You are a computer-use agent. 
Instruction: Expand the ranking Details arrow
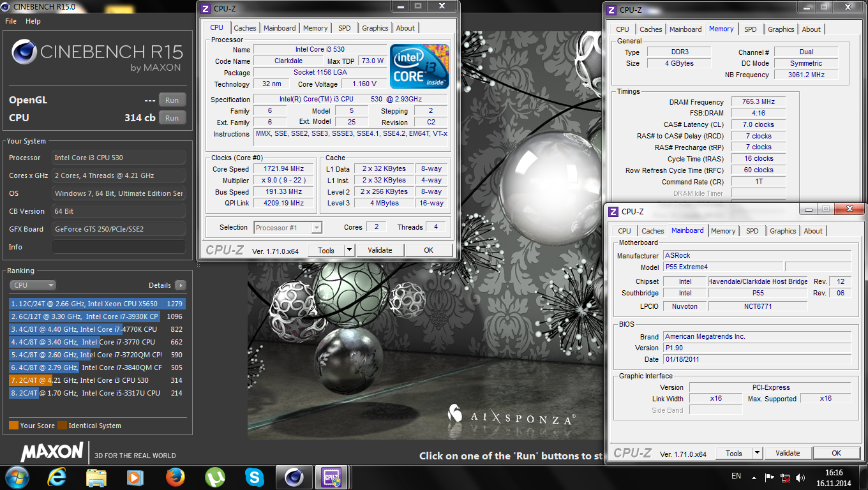point(181,285)
